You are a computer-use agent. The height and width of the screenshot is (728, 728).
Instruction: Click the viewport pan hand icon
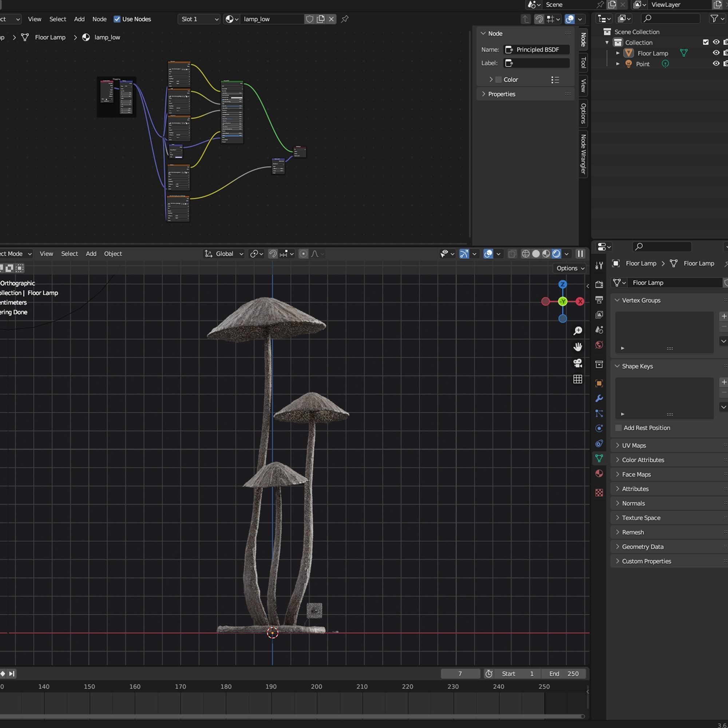tap(578, 347)
